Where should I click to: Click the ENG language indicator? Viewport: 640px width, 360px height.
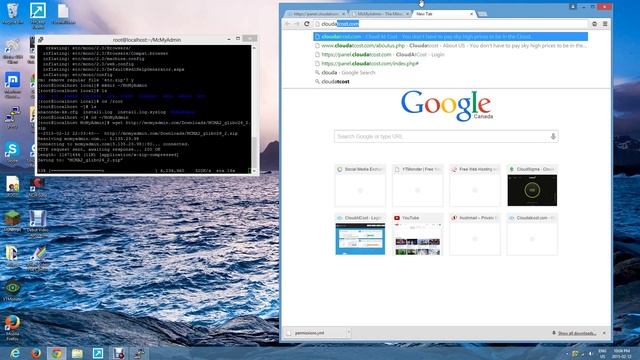point(602,353)
